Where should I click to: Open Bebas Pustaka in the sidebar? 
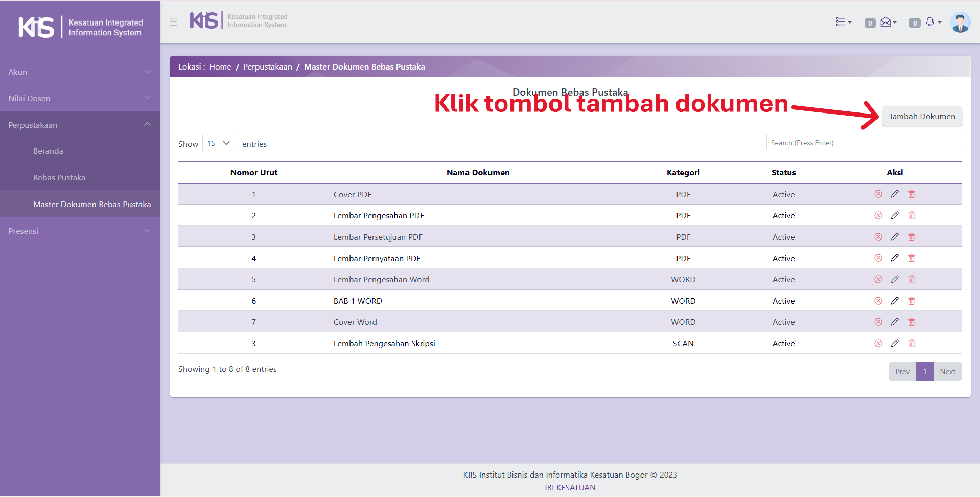click(x=59, y=178)
